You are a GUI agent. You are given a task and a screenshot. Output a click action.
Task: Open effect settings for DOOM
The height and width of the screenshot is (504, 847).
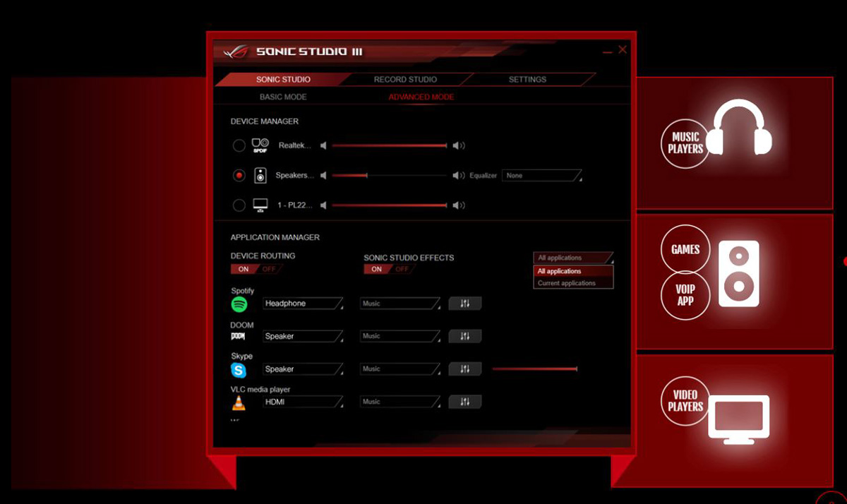[465, 336]
